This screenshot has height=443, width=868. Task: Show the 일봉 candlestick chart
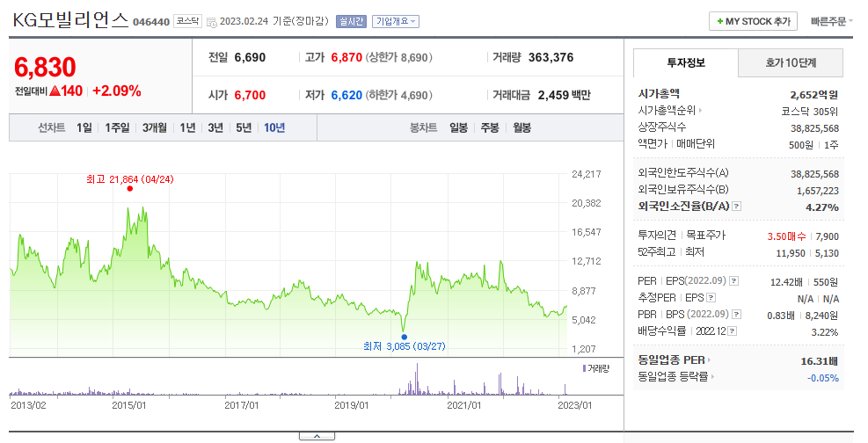(x=458, y=127)
